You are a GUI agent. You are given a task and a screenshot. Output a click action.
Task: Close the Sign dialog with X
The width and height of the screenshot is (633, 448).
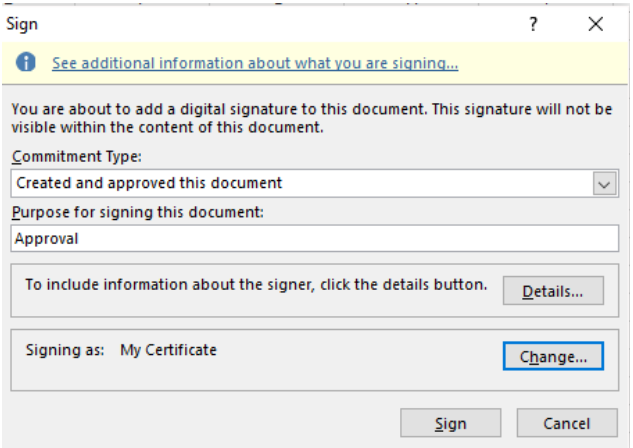(595, 24)
